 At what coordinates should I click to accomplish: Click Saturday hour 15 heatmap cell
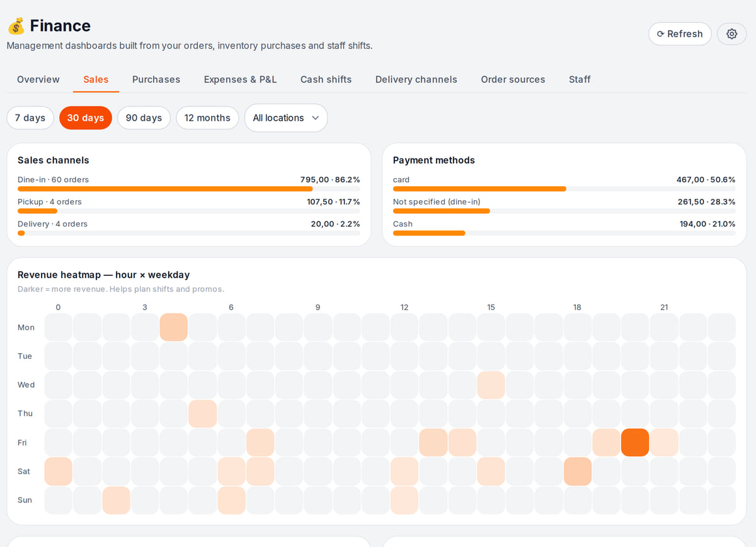491,471
